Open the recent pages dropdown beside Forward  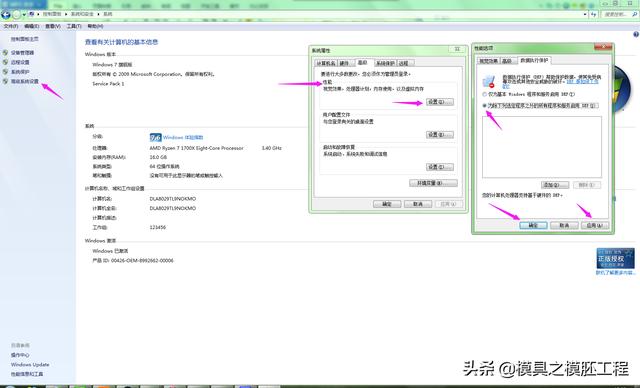coord(24,15)
